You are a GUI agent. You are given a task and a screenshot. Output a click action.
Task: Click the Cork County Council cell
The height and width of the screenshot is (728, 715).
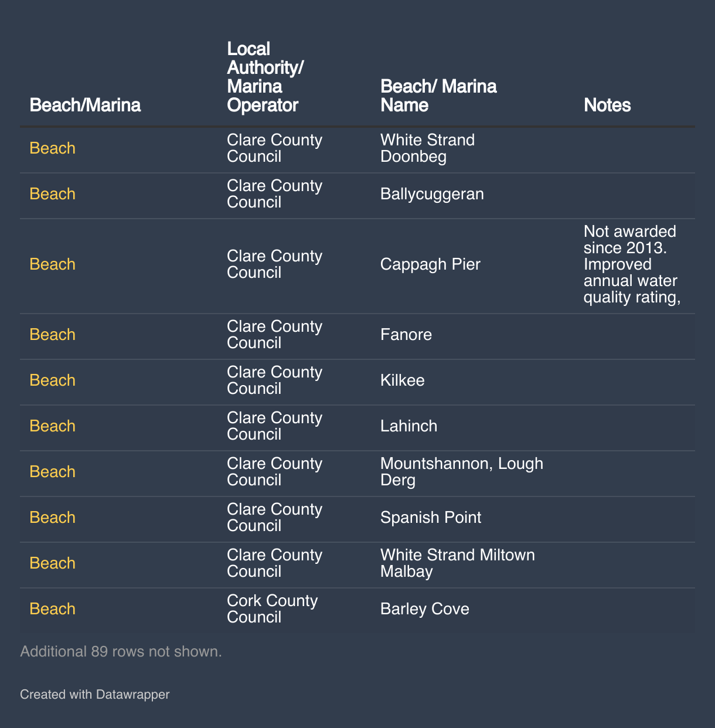click(273, 609)
